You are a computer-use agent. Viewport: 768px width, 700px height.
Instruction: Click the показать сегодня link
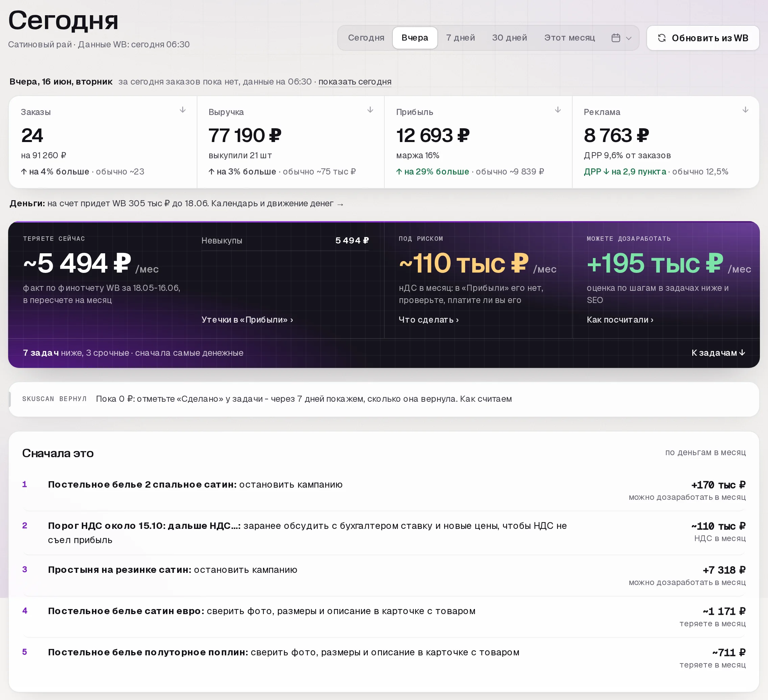(x=355, y=81)
